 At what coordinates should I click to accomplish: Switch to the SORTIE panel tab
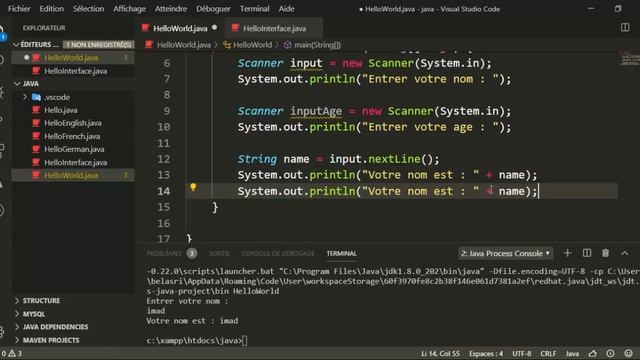[x=219, y=253]
